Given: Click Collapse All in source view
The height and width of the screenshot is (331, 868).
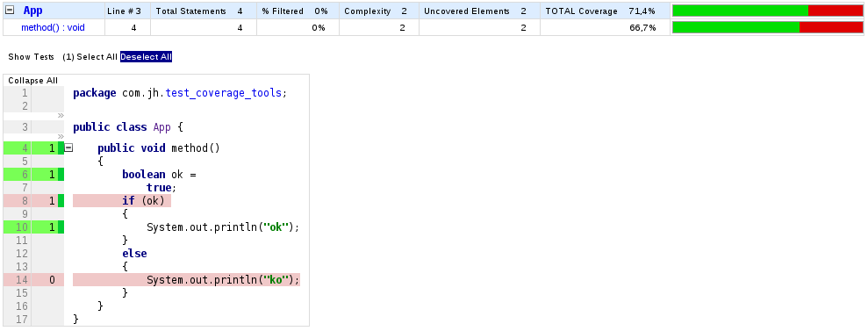Looking at the screenshot, I should coord(32,81).
